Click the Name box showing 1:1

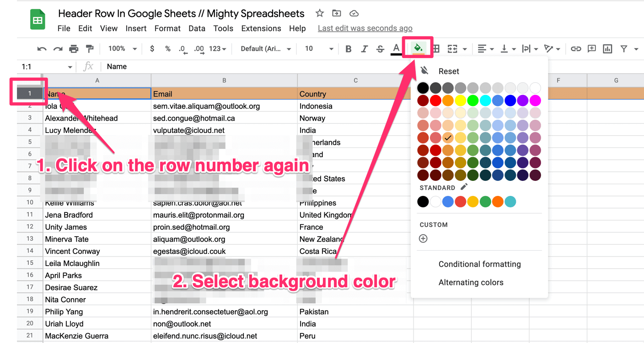(46, 67)
